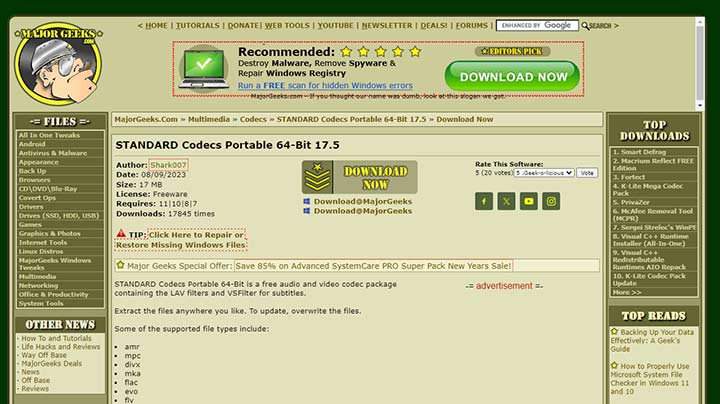Open the YouTube social icon

[529, 201]
